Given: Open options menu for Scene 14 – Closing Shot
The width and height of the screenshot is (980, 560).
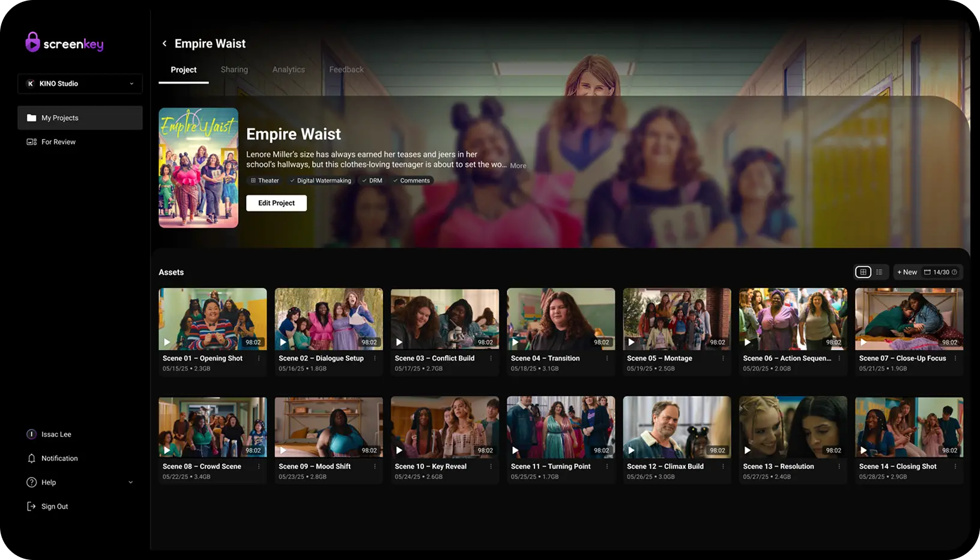Looking at the screenshot, I should (955, 466).
